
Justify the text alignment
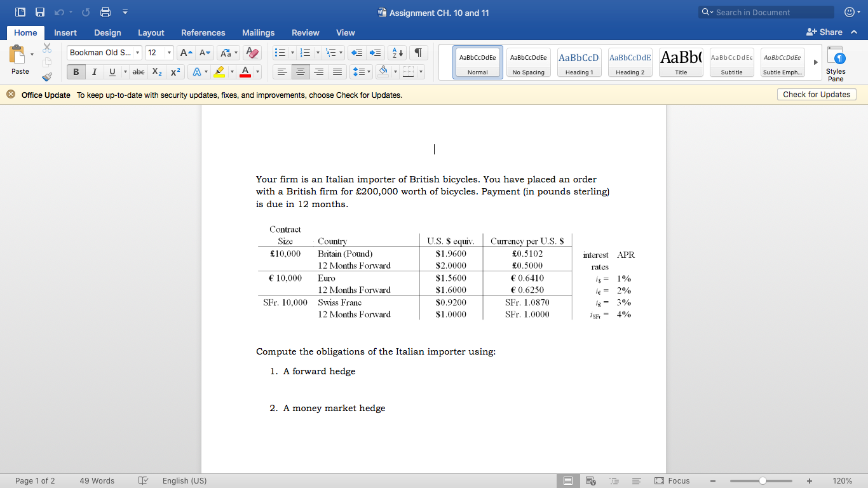click(337, 72)
